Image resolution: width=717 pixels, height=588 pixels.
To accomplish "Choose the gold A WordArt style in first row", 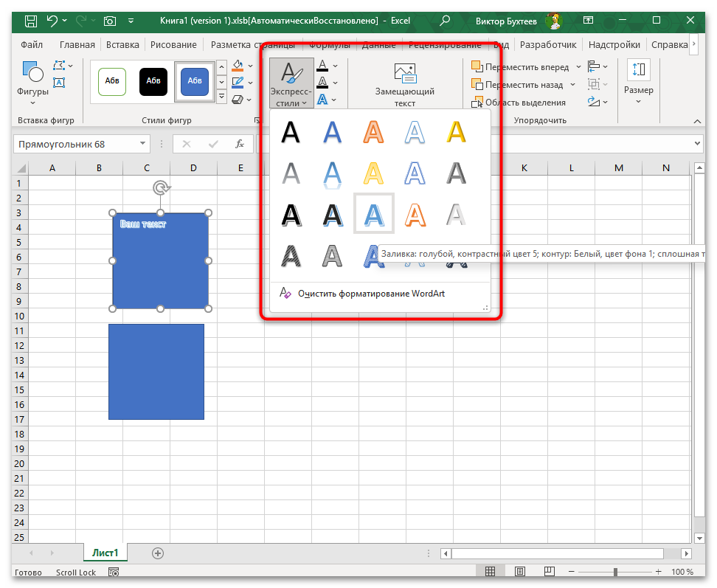I will [x=457, y=133].
